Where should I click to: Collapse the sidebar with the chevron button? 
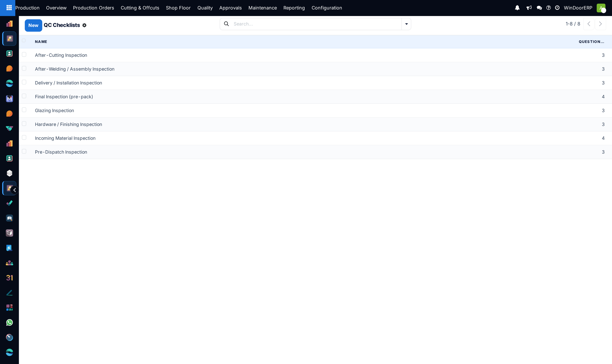15,190
